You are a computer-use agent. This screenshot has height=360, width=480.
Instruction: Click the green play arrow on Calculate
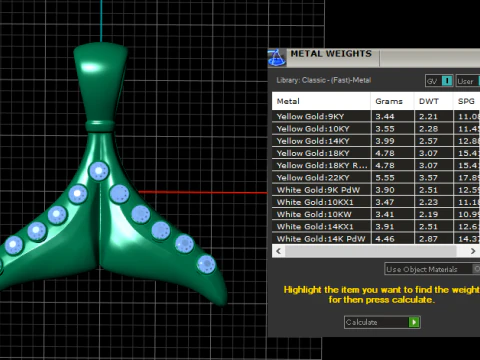pyautogui.click(x=414, y=322)
